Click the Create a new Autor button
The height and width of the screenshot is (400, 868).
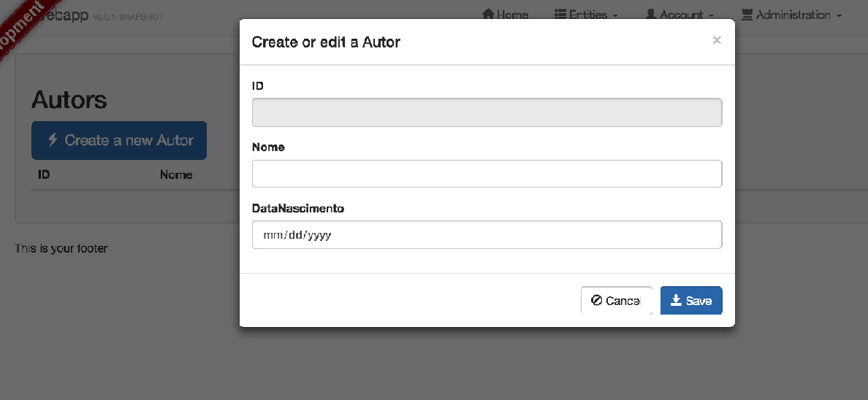point(119,141)
